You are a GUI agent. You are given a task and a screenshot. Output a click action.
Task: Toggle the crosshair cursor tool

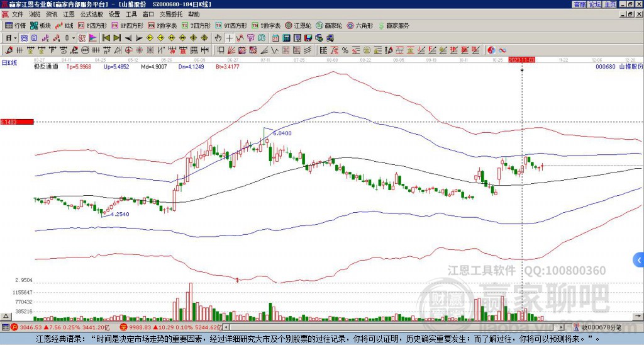pos(229,38)
